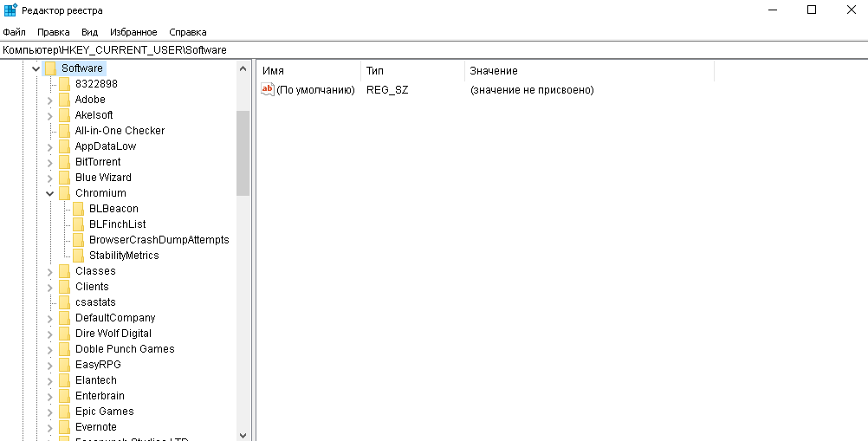Click the '(значение не присвоено)' data cell
Viewport: 868px width, 441px height.
tap(532, 89)
